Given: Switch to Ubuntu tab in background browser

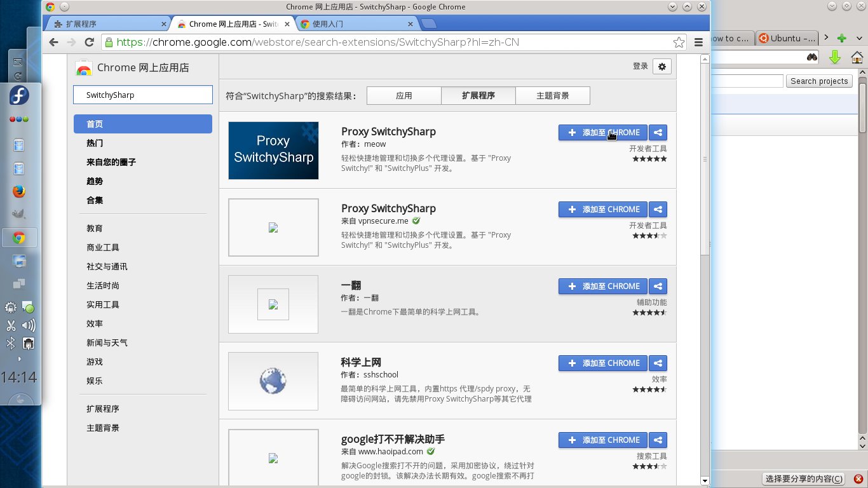Looking at the screenshot, I should coord(787,38).
